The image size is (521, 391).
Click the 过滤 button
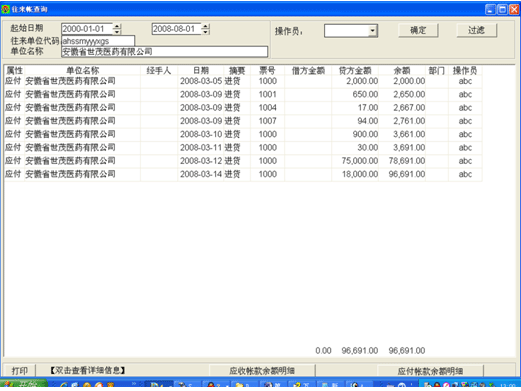coord(476,30)
